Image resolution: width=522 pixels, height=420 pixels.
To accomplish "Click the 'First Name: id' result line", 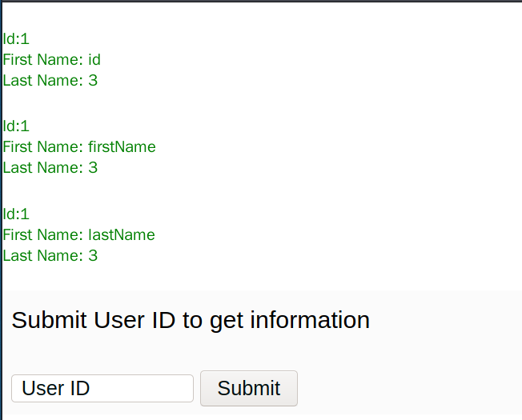I will tap(51, 60).
